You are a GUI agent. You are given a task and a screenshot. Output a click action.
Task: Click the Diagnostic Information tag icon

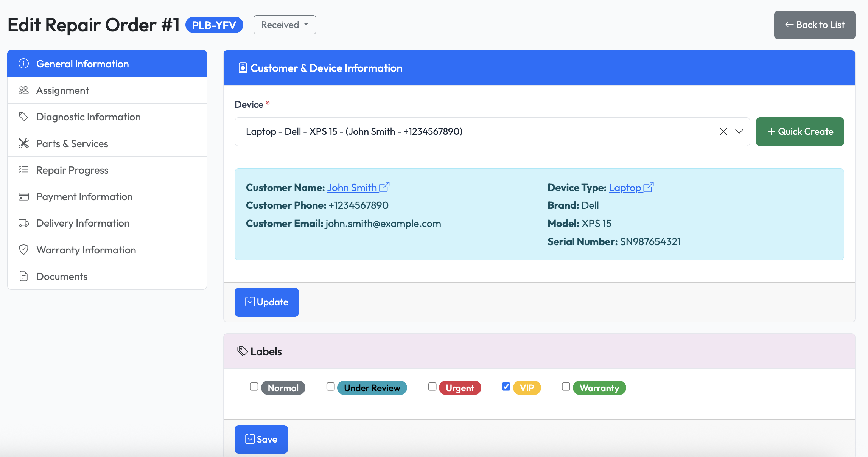click(x=23, y=117)
